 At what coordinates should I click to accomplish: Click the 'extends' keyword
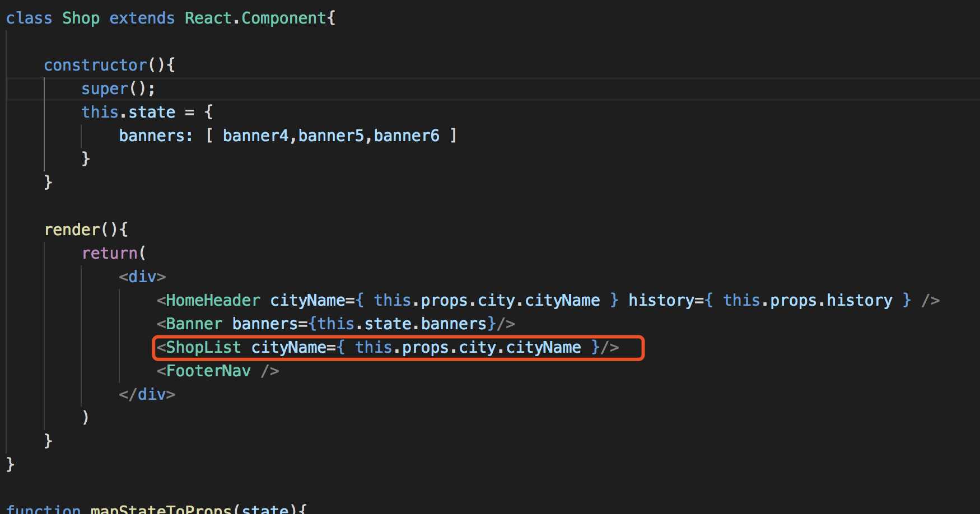[142, 18]
